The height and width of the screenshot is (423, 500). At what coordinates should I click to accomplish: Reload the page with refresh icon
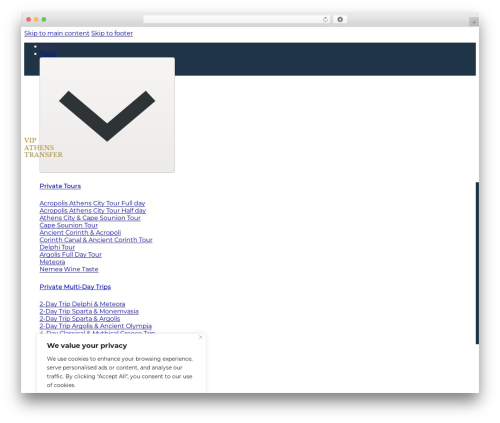point(325,19)
